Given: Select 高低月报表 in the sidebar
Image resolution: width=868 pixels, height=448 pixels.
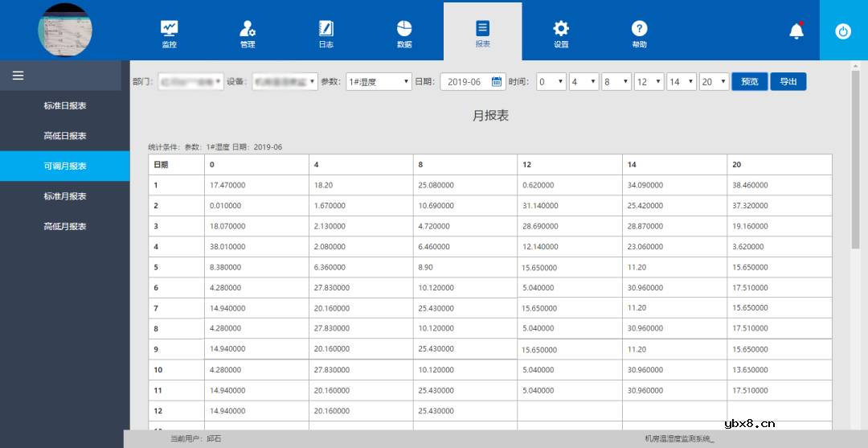Looking at the screenshot, I should tap(65, 227).
